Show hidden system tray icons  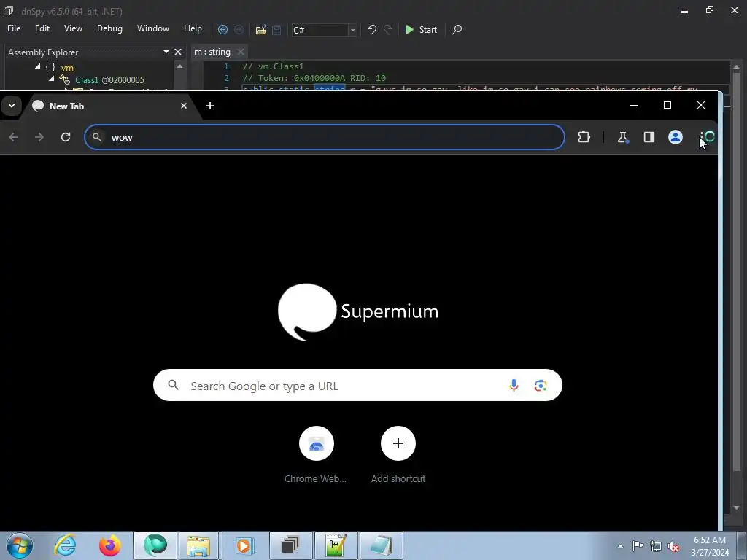point(620,546)
